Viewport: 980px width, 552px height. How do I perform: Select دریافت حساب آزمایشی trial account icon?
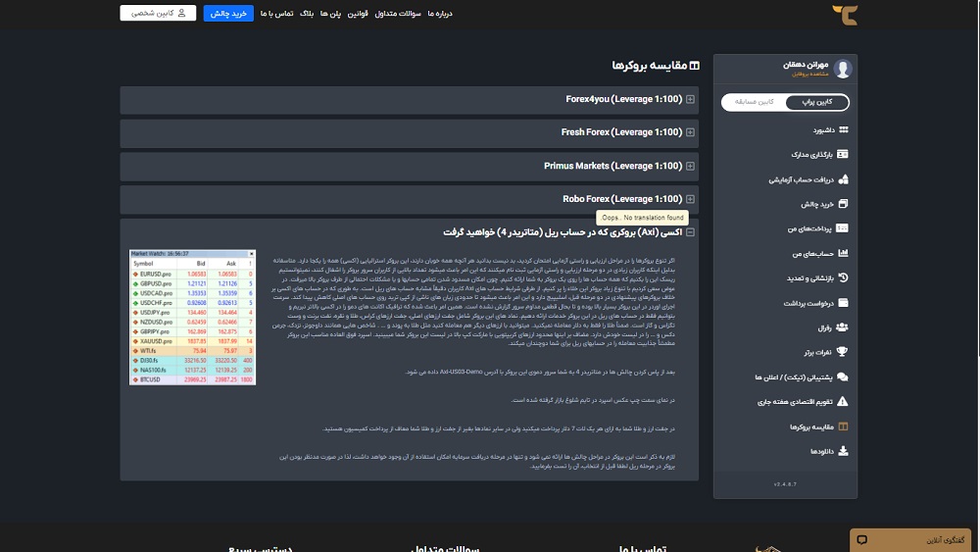[x=843, y=179]
